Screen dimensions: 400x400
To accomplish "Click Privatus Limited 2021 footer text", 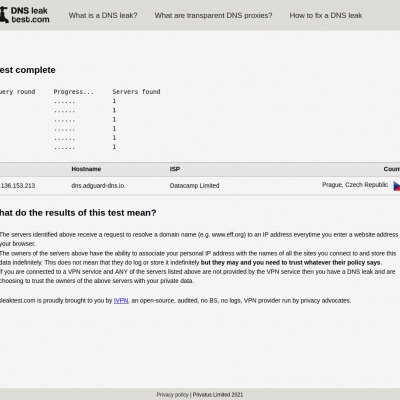I will (x=218, y=395).
